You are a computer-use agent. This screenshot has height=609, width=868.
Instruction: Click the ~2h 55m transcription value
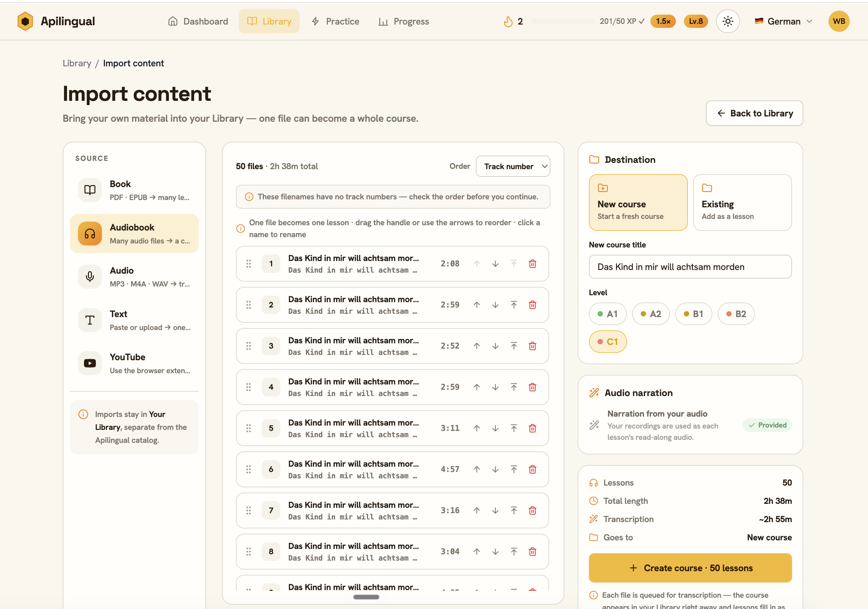coord(775,519)
